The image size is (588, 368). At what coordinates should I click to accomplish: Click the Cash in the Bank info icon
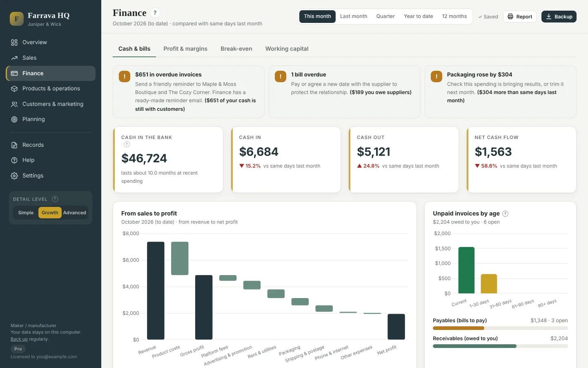[127, 144]
